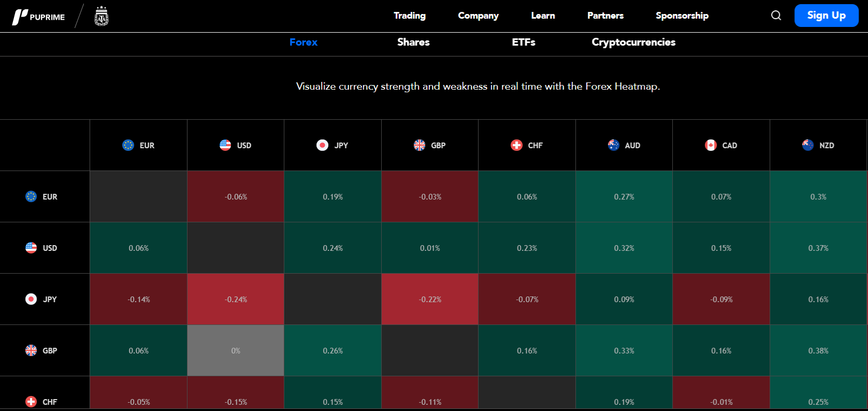The image size is (868, 411).
Task: Open the Company menu
Action: click(x=478, y=16)
